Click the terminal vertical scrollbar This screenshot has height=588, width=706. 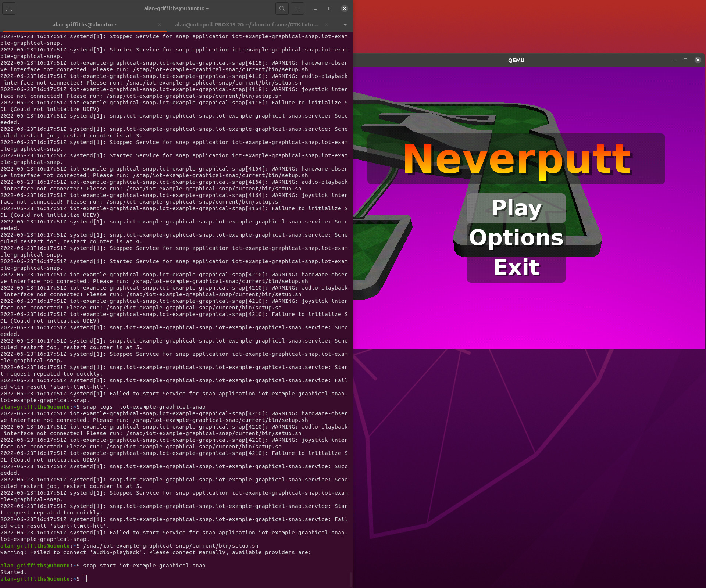pyautogui.click(x=351, y=579)
